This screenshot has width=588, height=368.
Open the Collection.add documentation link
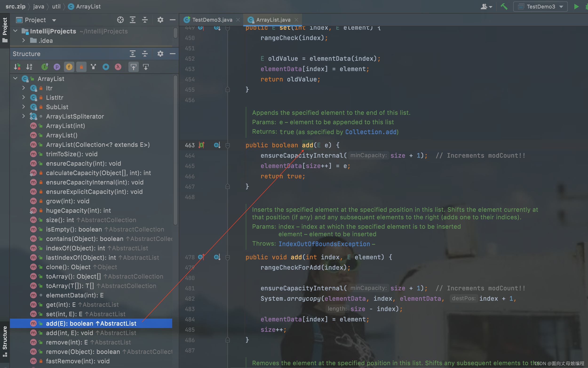click(x=371, y=132)
